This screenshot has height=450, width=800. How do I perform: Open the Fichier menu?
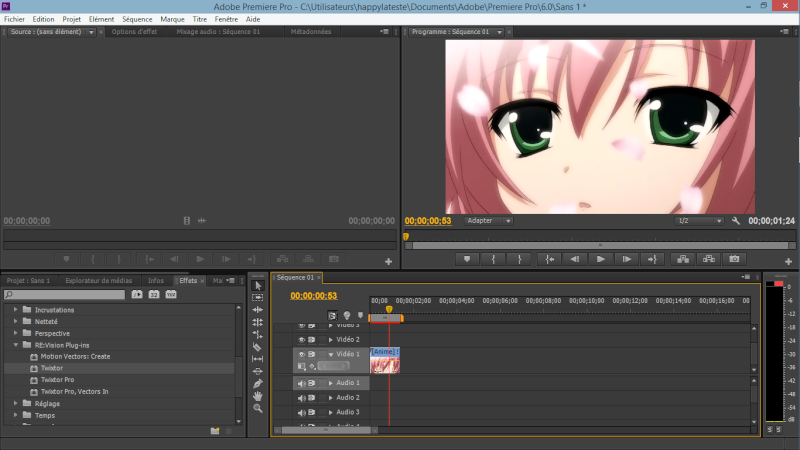tap(14, 19)
